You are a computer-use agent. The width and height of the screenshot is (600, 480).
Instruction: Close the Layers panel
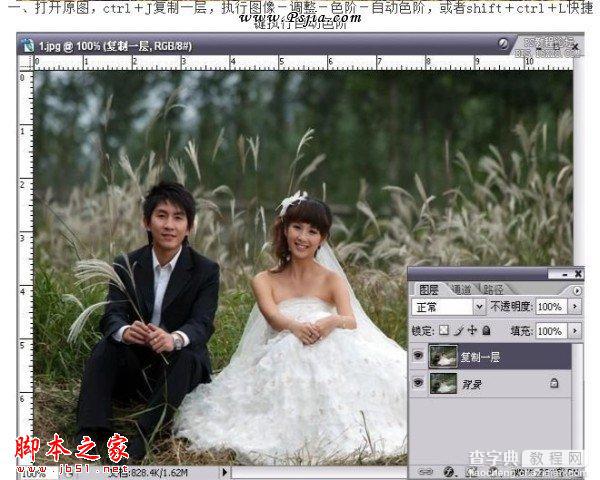[x=578, y=274]
